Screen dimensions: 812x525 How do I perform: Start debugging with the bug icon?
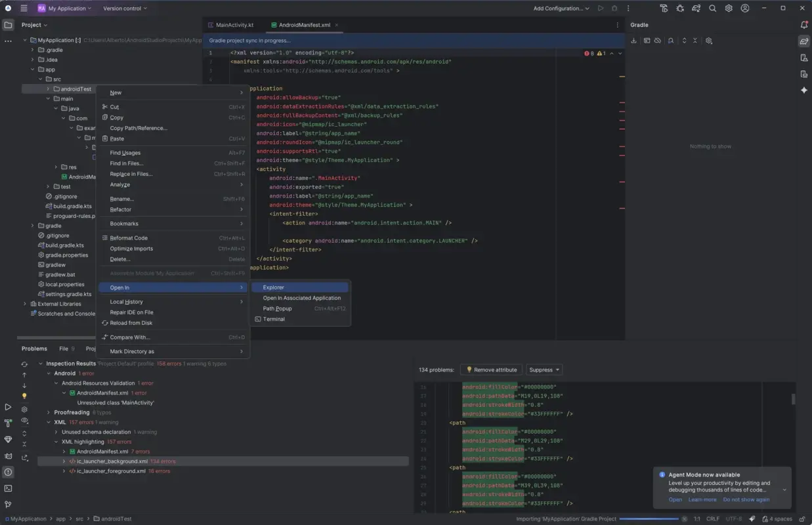[x=681, y=8]
